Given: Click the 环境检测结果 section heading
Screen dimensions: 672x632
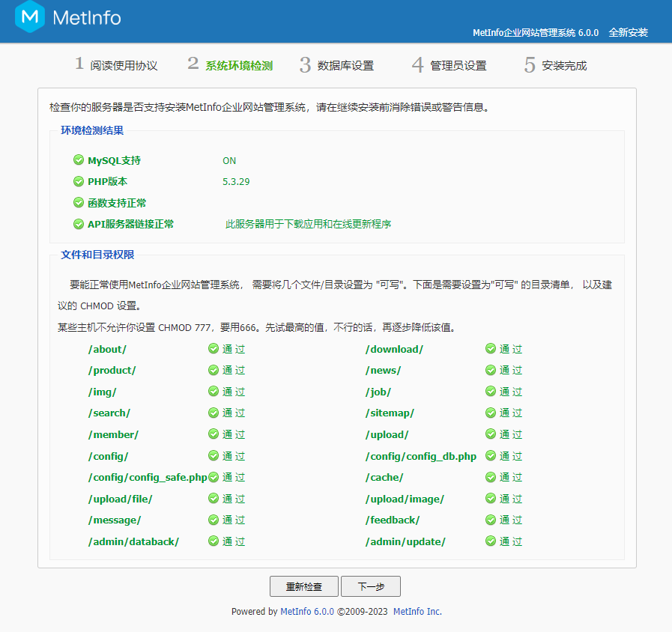Looking at the screenshot, I should click(x=92, y=130).
